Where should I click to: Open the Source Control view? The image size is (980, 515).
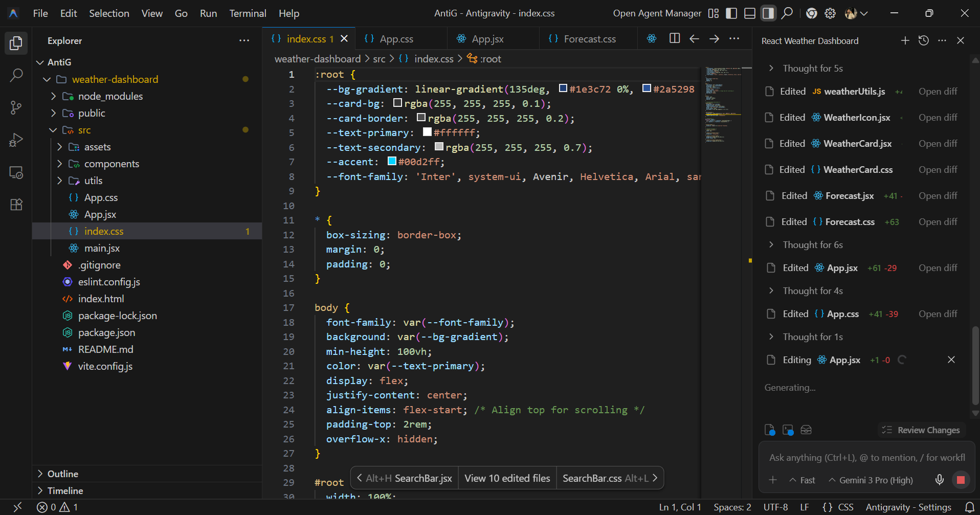(x=16, y=107)
